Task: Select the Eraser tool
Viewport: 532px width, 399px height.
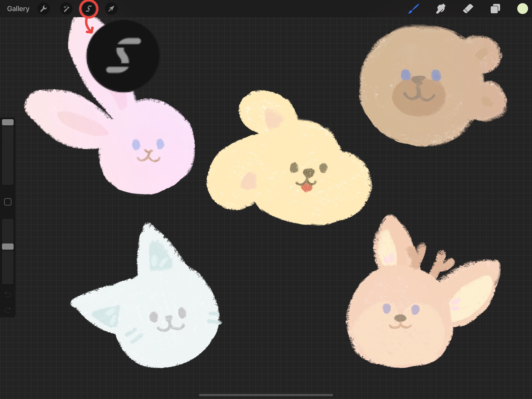Action: tap(468, 9)
